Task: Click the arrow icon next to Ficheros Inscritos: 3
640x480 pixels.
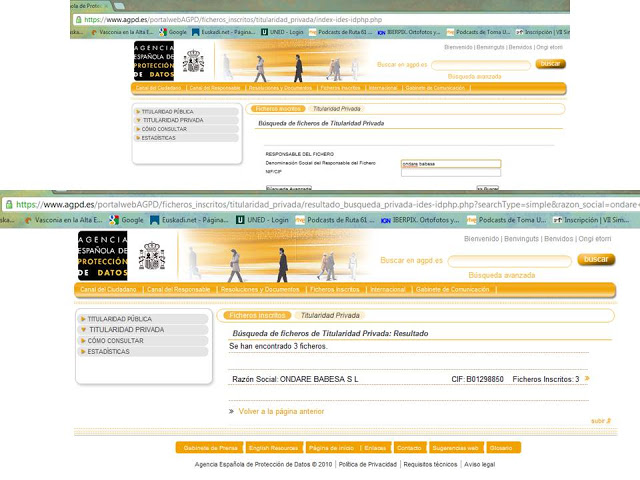Action: (587, 379)
